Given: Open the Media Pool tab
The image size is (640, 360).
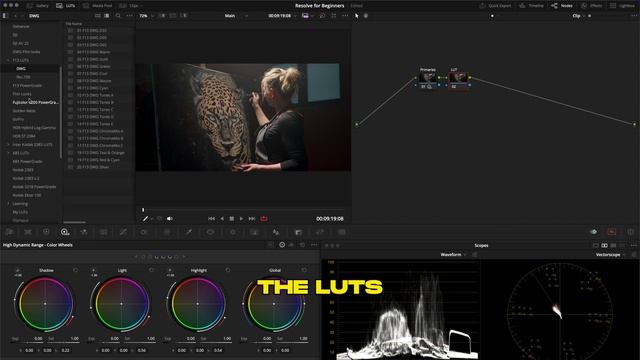Looking at the screenshot, I should [x=98, y=6].
